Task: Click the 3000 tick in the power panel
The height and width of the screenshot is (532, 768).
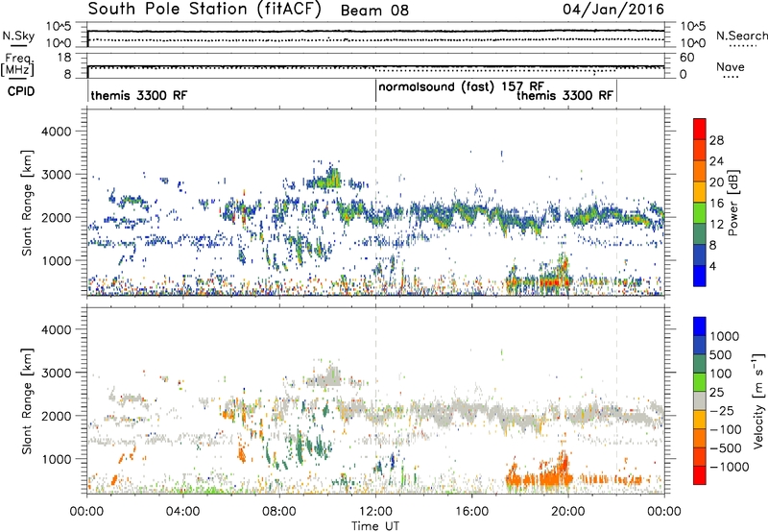Action: click(56, 175)
